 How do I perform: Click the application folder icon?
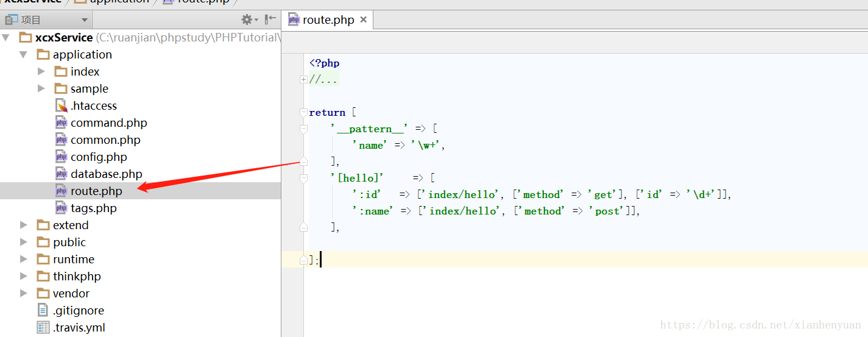(x=43, y=54)
